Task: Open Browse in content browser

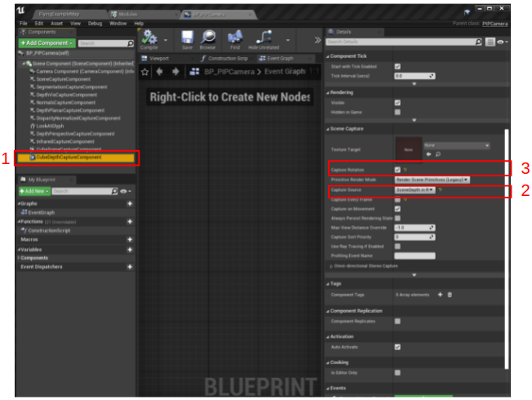Action: tap(208, 38)
